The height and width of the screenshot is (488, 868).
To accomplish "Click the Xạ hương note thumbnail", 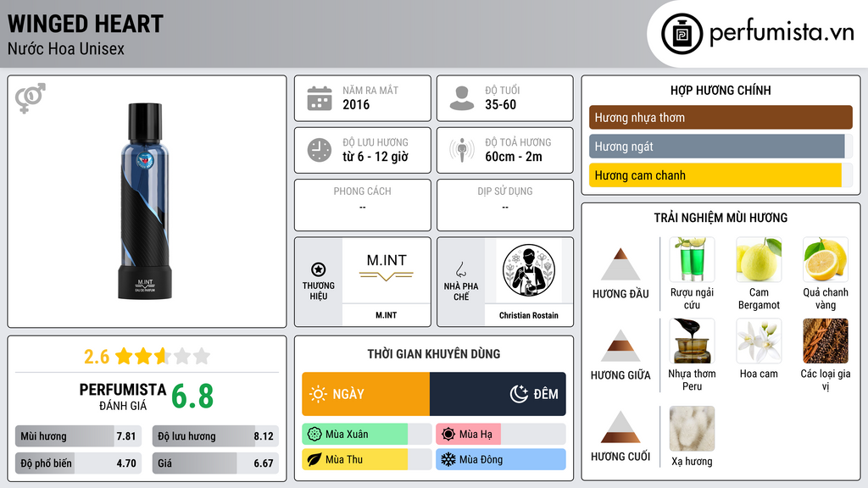I will (692, 429).
